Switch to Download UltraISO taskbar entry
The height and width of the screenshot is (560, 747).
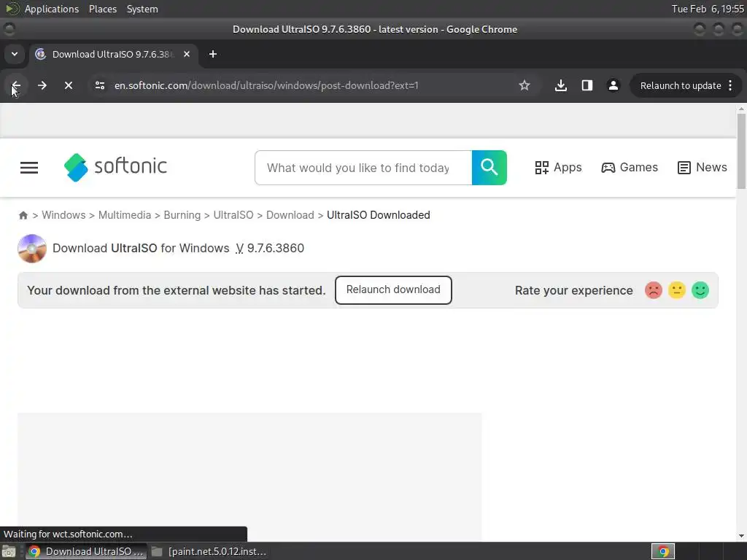click(86, 552)
